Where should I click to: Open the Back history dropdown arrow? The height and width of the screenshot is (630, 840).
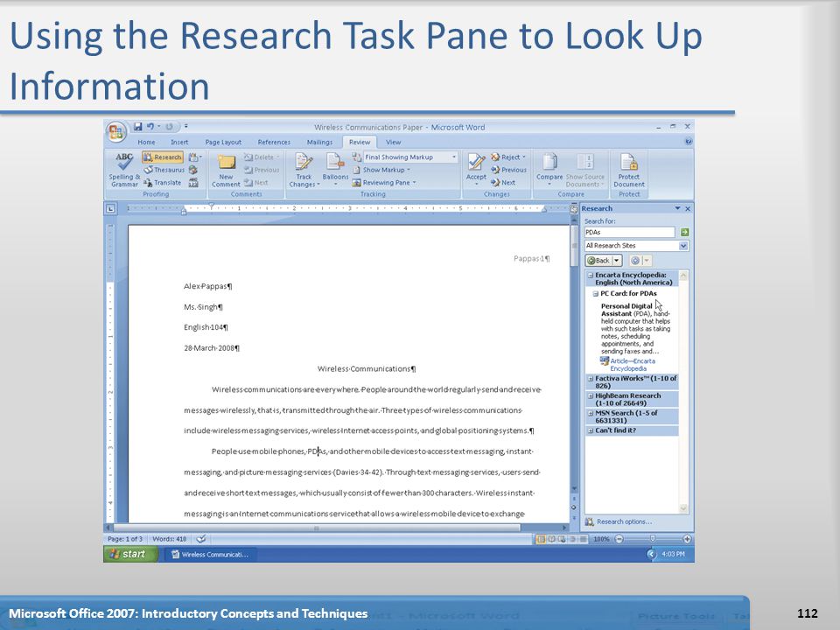[x=617, y=261]
